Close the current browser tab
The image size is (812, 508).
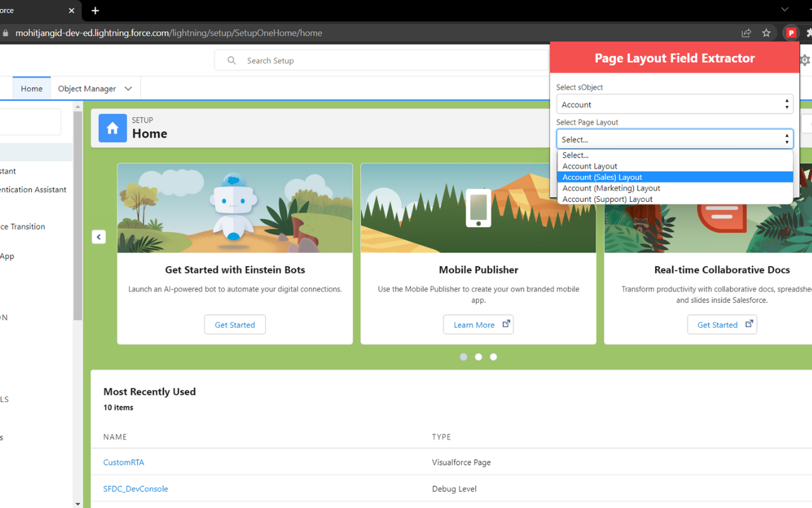click(72, 11)
